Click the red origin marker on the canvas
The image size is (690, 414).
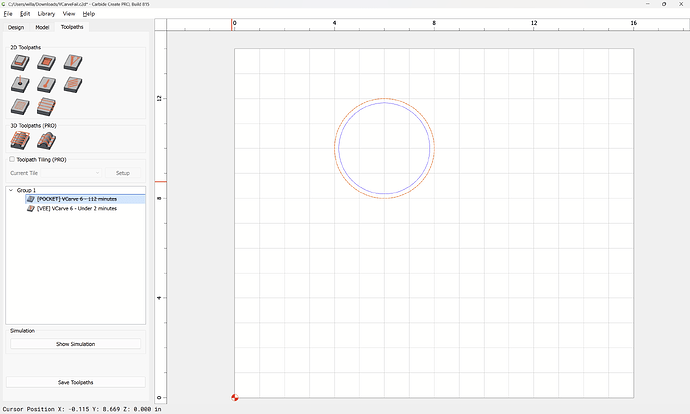pyautogui.click(x=235, y=398)
